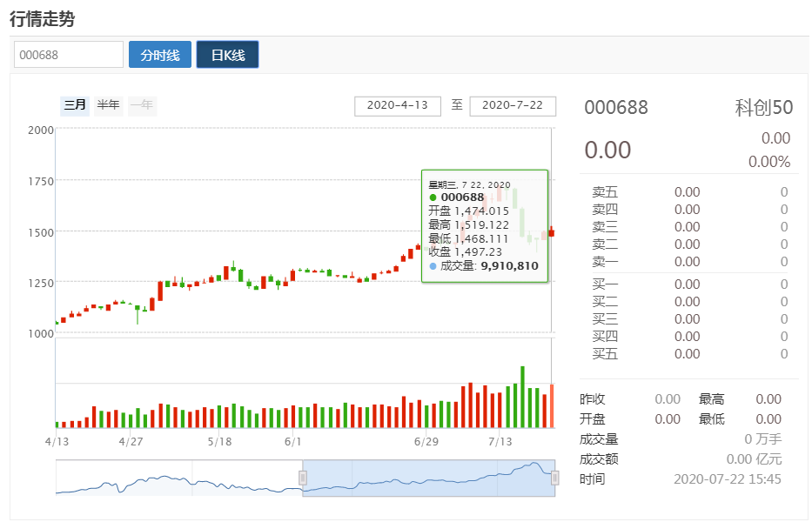The height and width of the screenshot is (522, 812).
Task: Click the right handle of the range navigator
Action: click(555, 478)
